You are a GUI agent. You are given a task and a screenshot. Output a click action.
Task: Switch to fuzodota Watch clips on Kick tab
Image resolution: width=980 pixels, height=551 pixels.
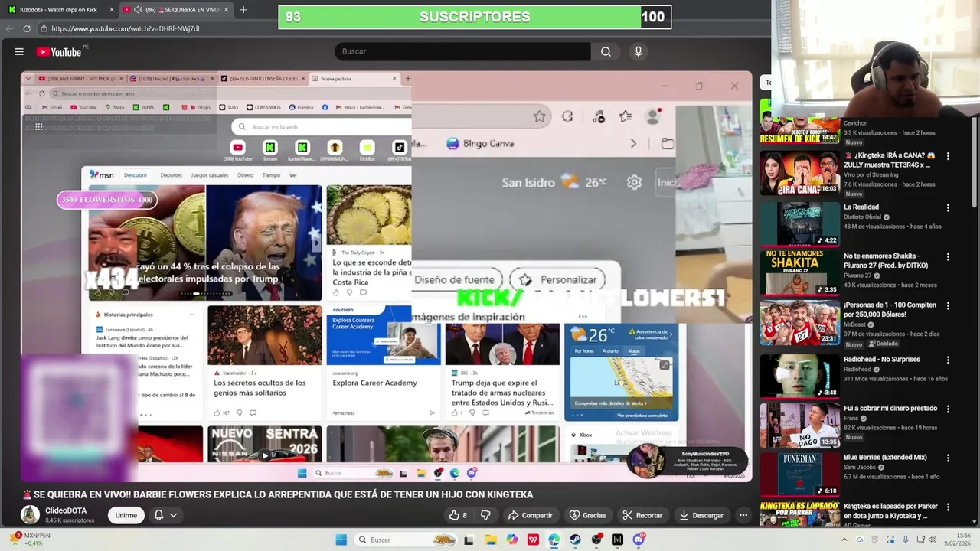58,10
